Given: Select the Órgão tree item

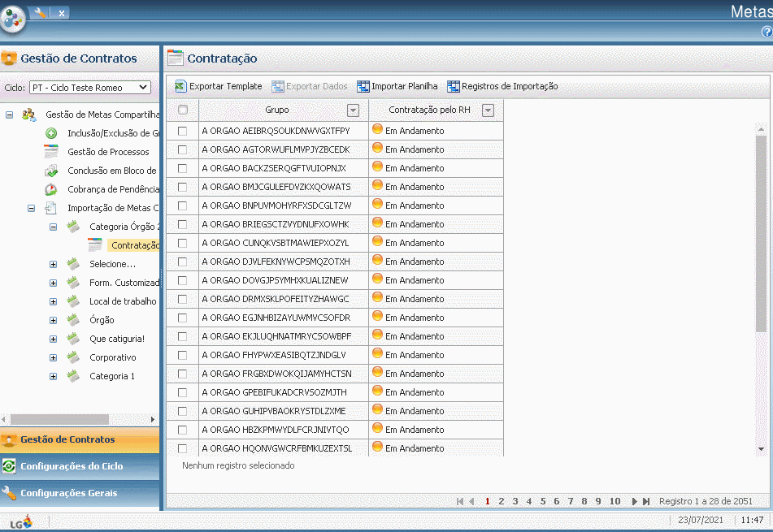Looking at the screenshot, I should (102, 320).
